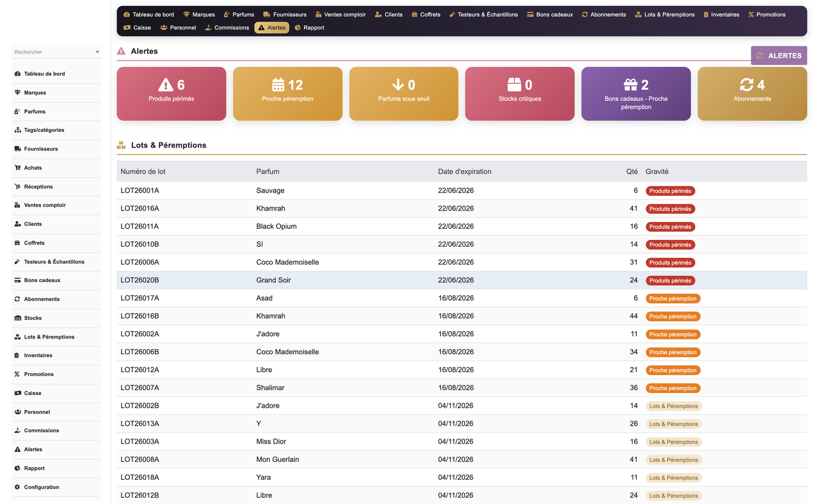Click the Marques gem icon in sidebar
814x504 pixels.
[x=17, y=92]
